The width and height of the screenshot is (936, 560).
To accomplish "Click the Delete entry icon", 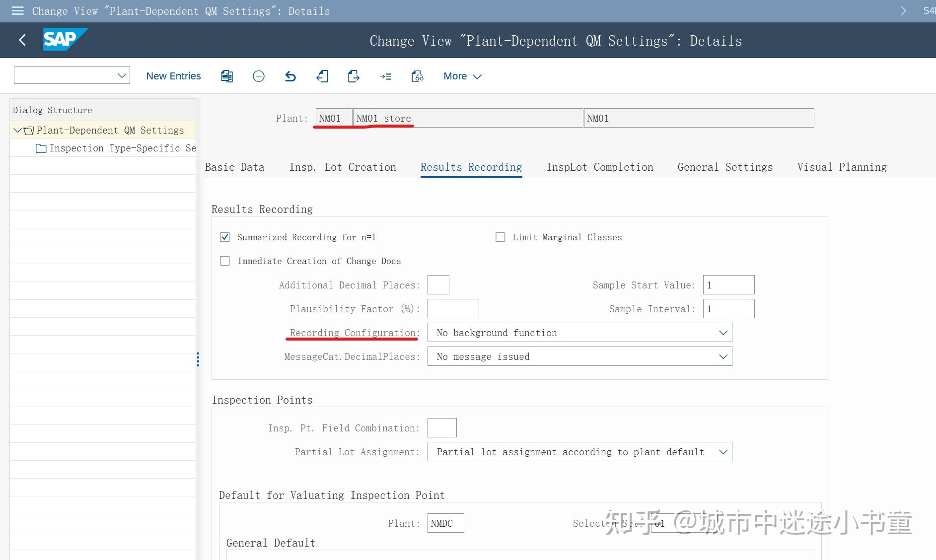I will click(x=258, y=76).
